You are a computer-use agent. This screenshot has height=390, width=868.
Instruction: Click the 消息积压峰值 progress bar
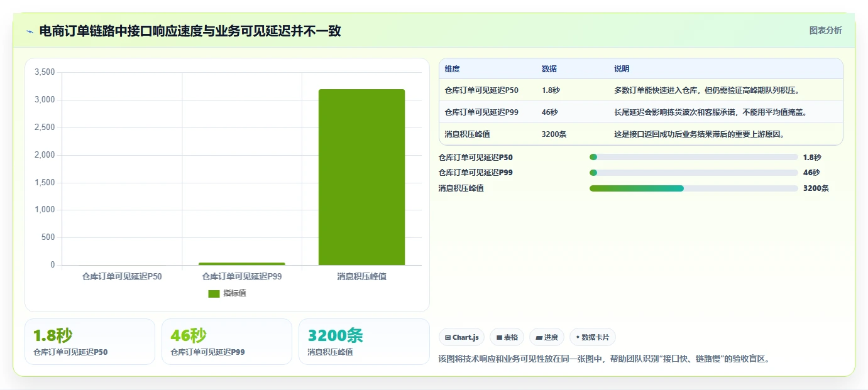tap(694, 188)
